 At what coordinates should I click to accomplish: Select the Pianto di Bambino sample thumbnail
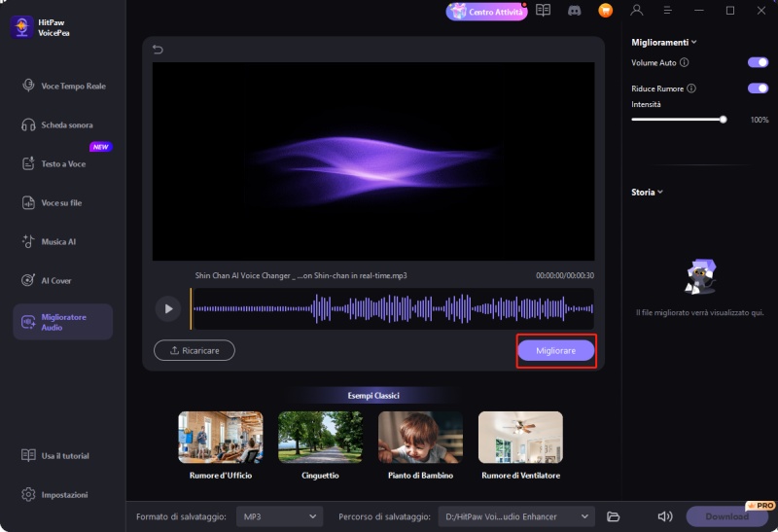[x=420, y=437]
